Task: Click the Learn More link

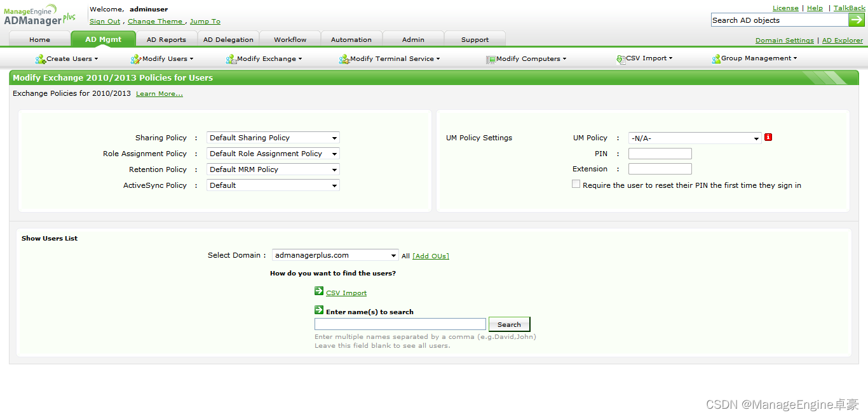Action: [x=159, y=94]
